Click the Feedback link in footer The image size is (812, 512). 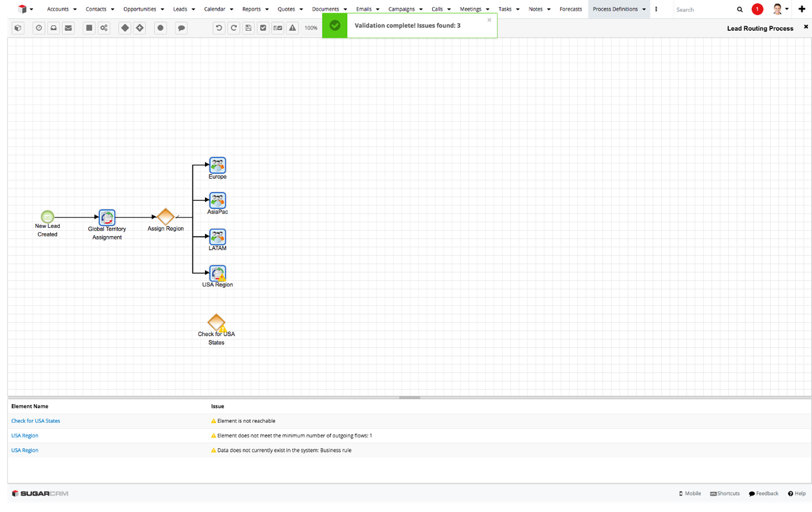click(x=764, y=494)
